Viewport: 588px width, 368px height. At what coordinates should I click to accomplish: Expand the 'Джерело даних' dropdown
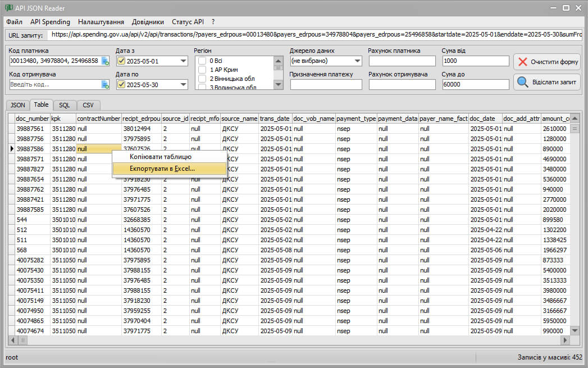[x=358, y=61]
